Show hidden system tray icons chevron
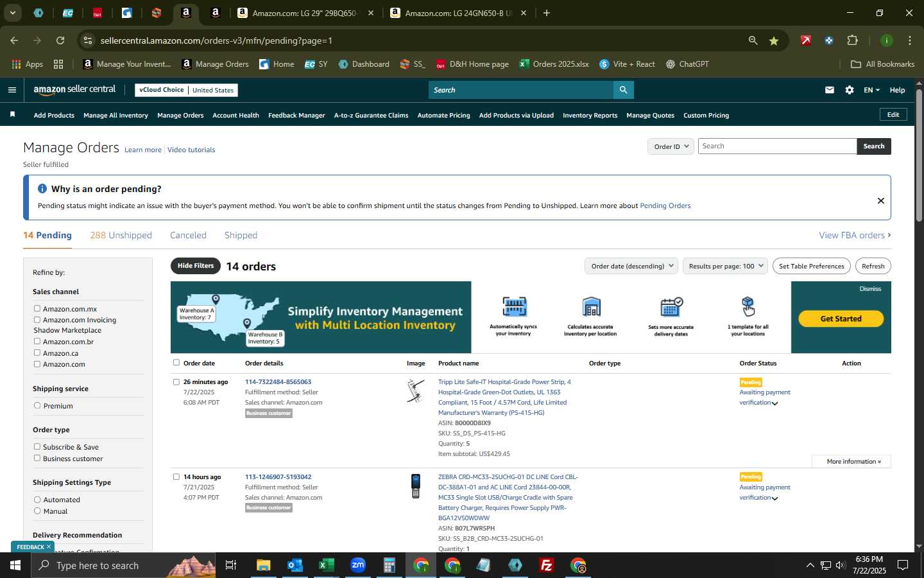The width and height of the screenshot is (924, 578). (x=810, y=565)
